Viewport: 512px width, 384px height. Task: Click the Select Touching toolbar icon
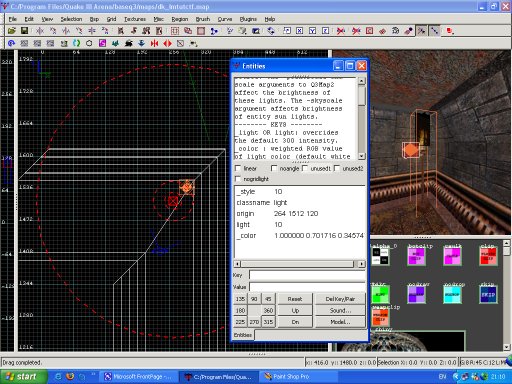134,31
